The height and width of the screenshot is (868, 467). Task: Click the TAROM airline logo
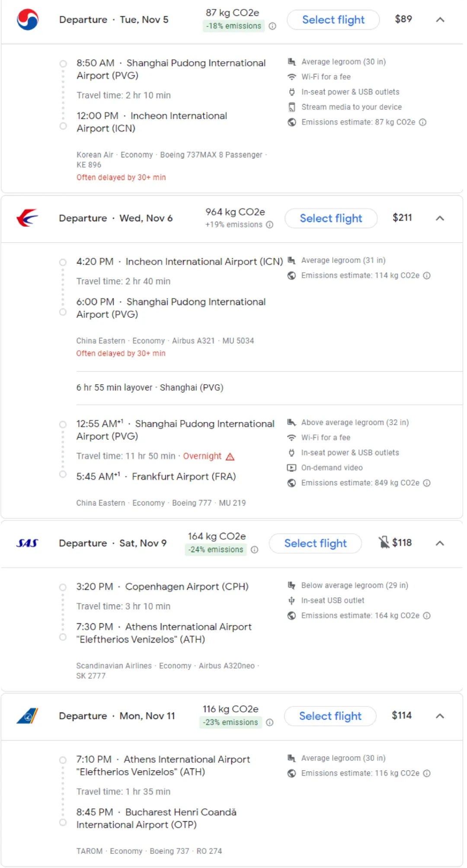[27, 716]
